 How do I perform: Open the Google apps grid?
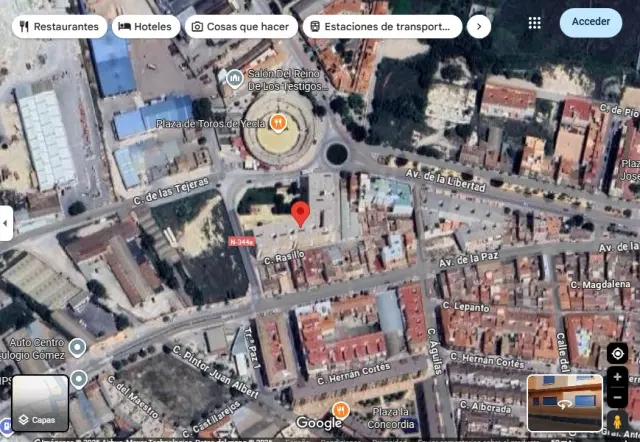click(534, 23)
